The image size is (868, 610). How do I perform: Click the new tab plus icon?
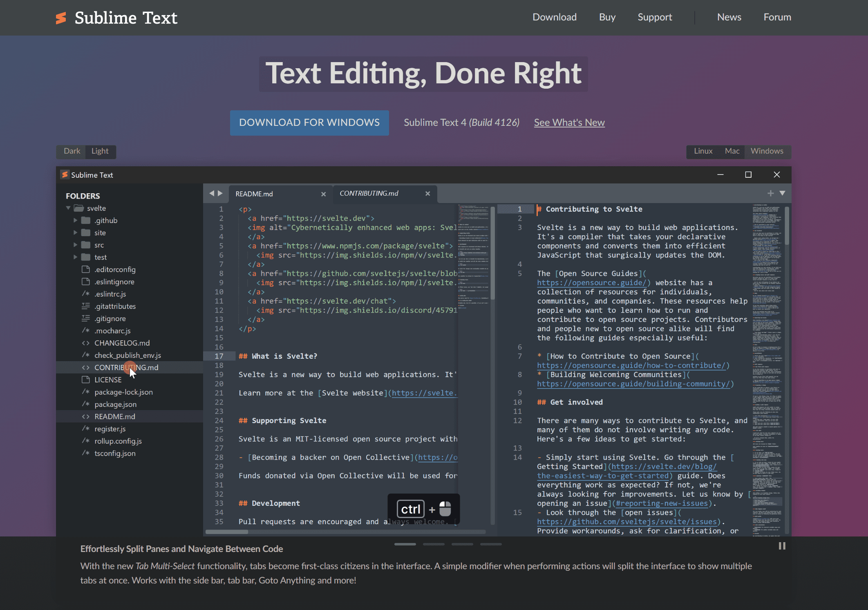pyautogui.click(x=770, y=193)
